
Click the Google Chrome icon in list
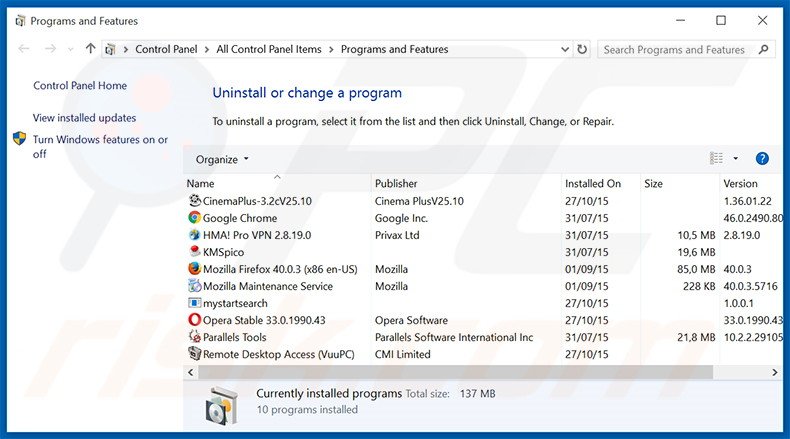tap(194, 218)
